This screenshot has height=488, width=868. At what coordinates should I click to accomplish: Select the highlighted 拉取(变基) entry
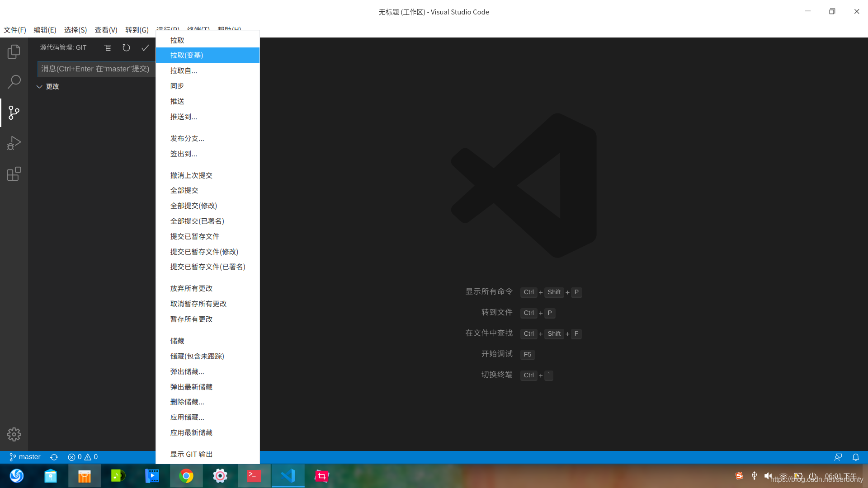tap(208, 55)
